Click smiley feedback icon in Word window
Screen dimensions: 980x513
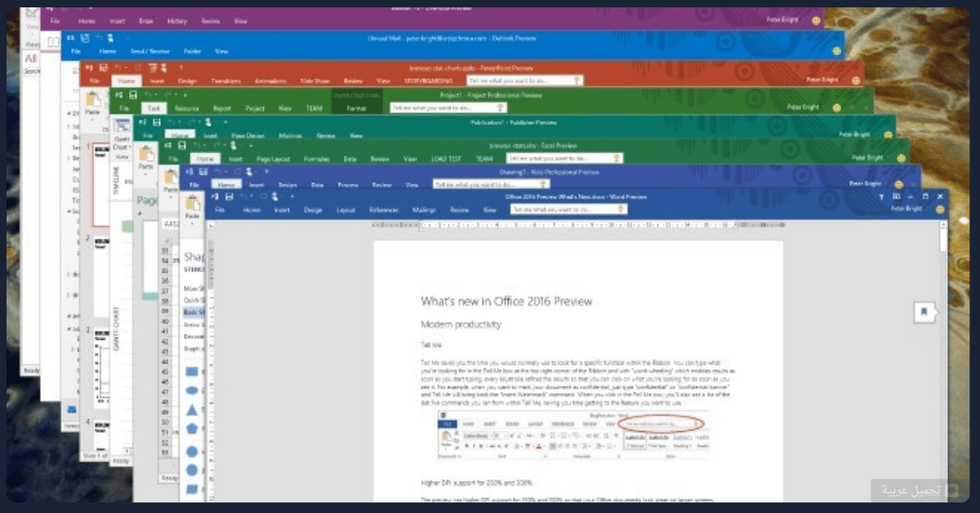click(x=940, y=209)
